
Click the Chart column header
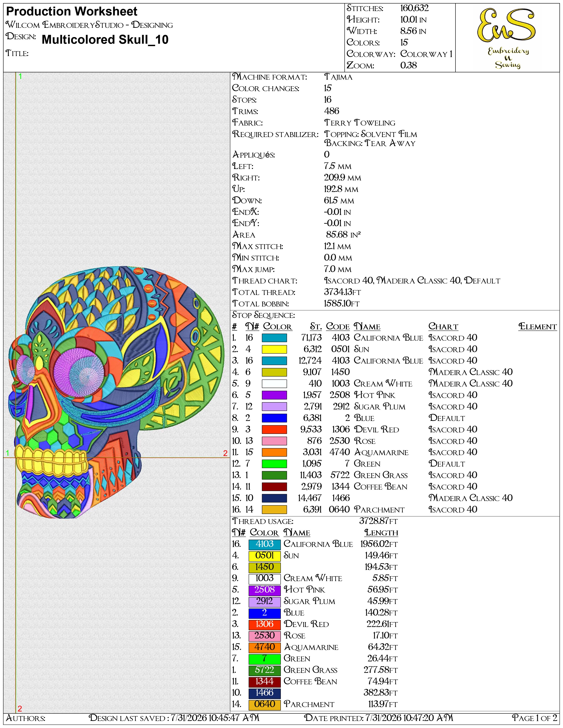(x=443, y=326)
